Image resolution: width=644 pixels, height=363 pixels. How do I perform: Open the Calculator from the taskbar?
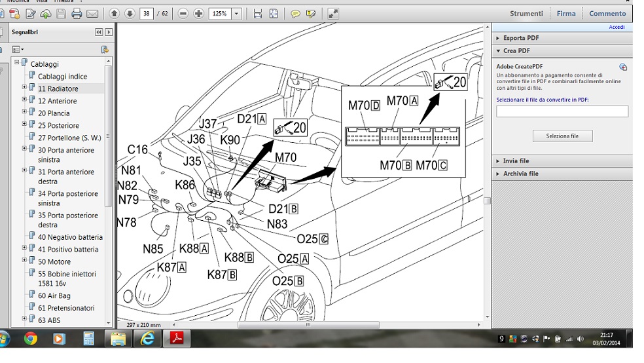pos(89,339)
